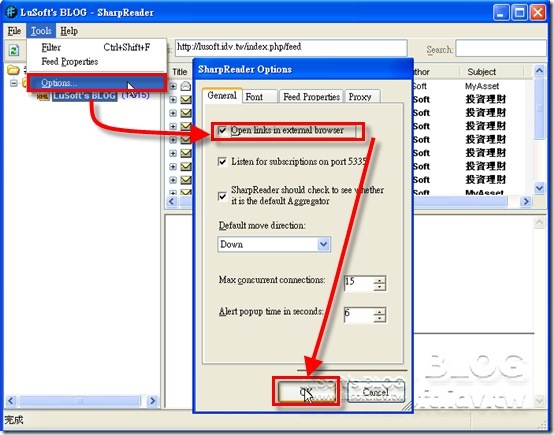The height and width of the screenshot is (435, 554).
Task: Click the top yellow folder icon in the tree
Action: point(13,70)
